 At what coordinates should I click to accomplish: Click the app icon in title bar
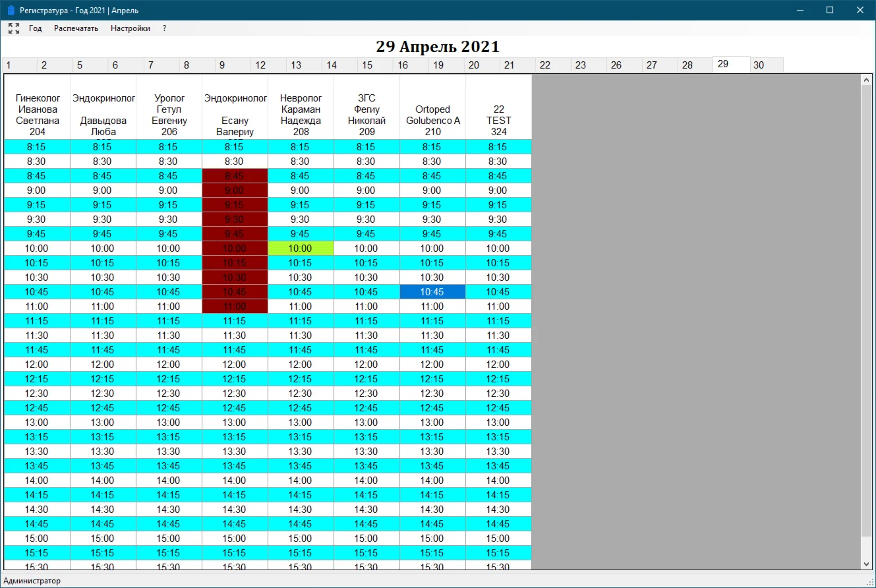pos(11,11)
